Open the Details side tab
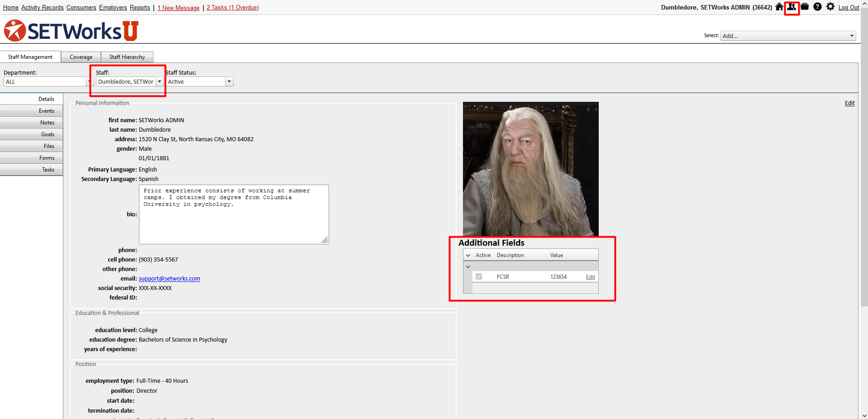The width and height of the screenshot is (868, 419). click(x=31, y=99)
